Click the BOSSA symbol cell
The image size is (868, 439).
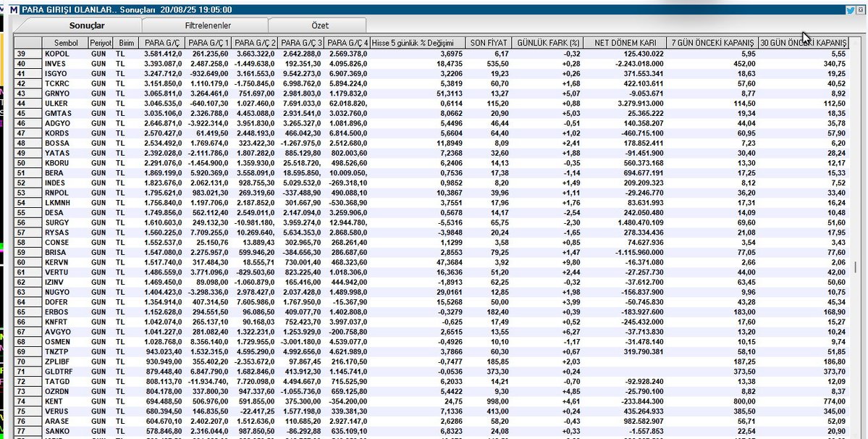tap(65, 143)
